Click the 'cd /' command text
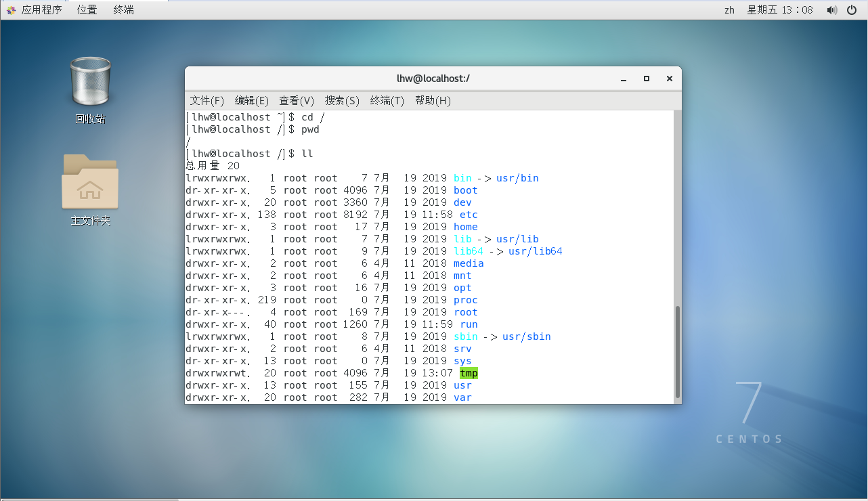The width and height of the screenshot is (868, 501). [313, 117]
